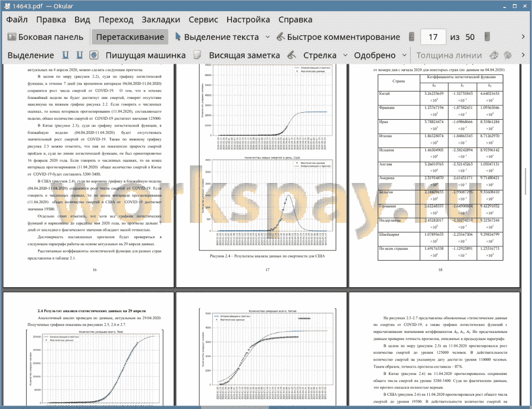Screen dimensions: 532x409
Task: Click the 'По всем странам' row label
Action: [394, 248]
